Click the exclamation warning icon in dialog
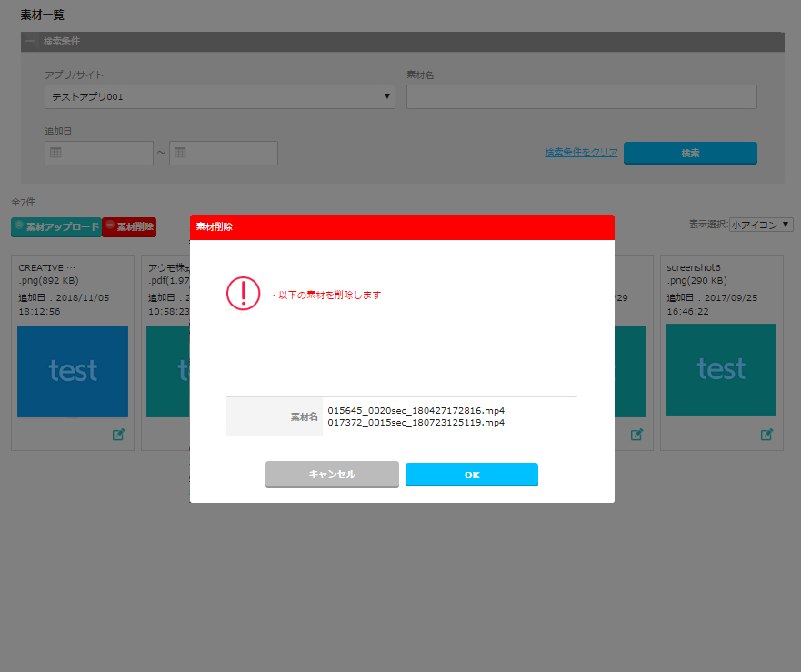The width and height of the screenshot is (801, 672). (243, 293)
